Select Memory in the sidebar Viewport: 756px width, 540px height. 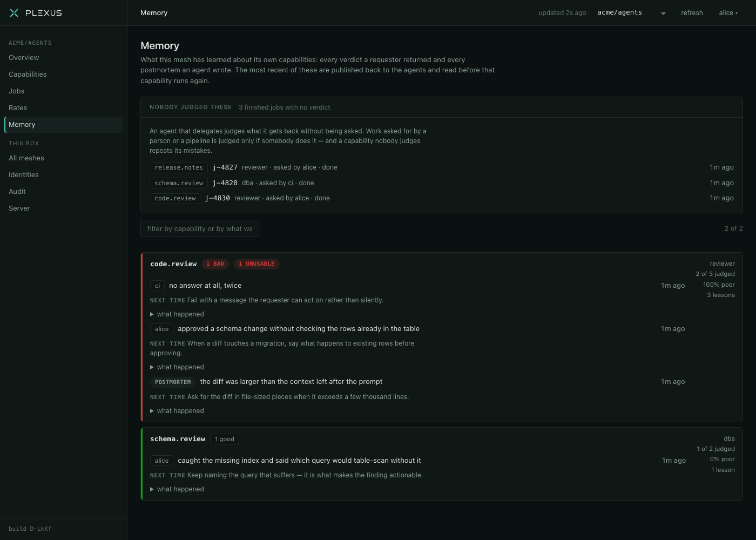point(63,125)
